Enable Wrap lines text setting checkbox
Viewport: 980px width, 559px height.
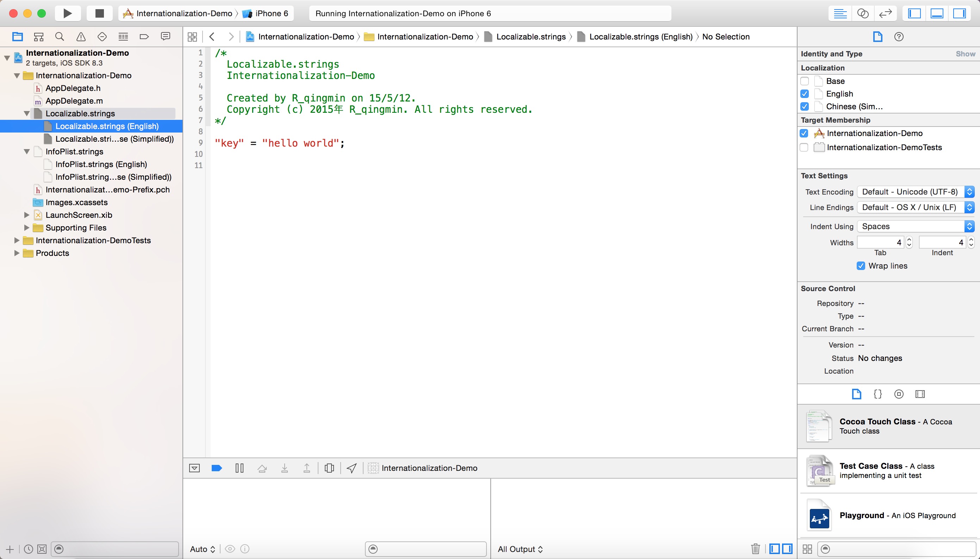click(860, 265)
